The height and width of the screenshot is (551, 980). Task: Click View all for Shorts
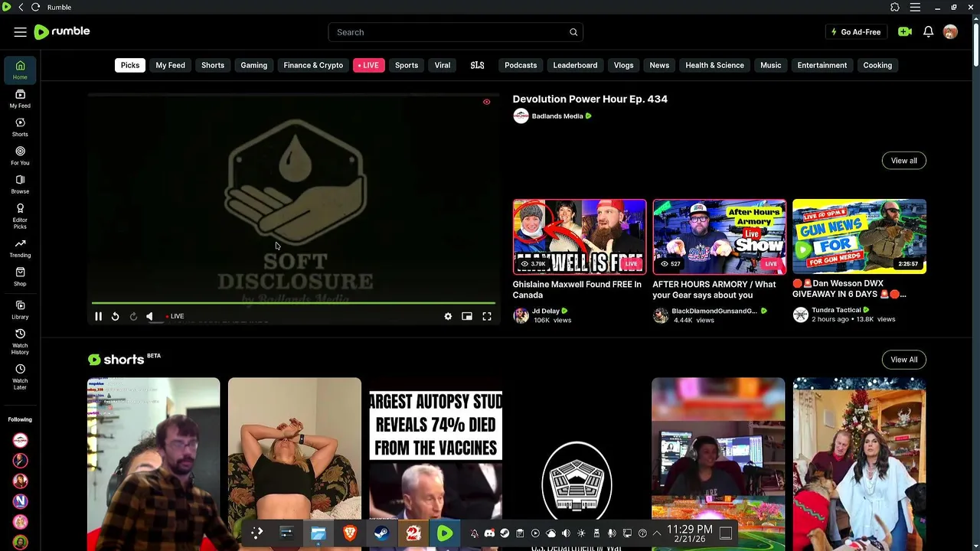pos(903,360)
